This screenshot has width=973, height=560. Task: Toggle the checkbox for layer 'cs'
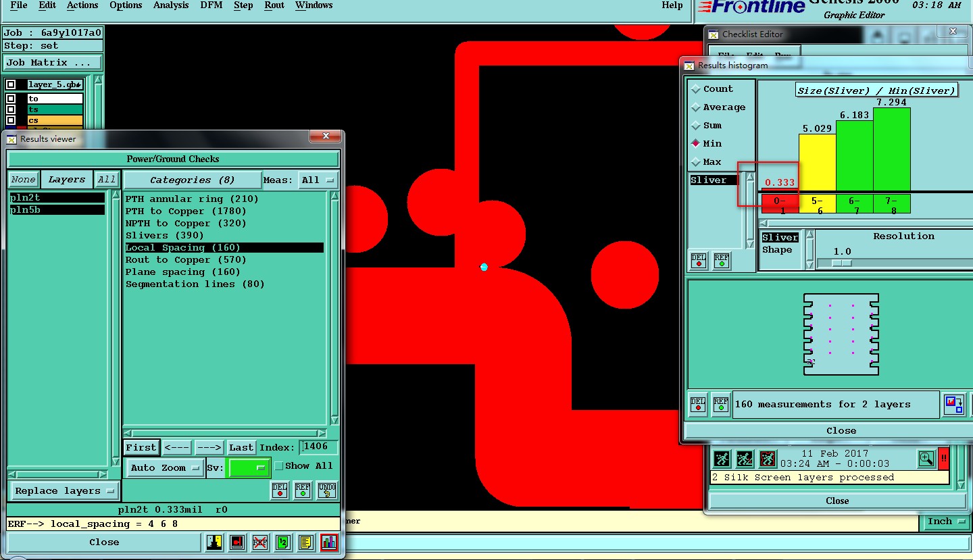click(x=11, y=120)
